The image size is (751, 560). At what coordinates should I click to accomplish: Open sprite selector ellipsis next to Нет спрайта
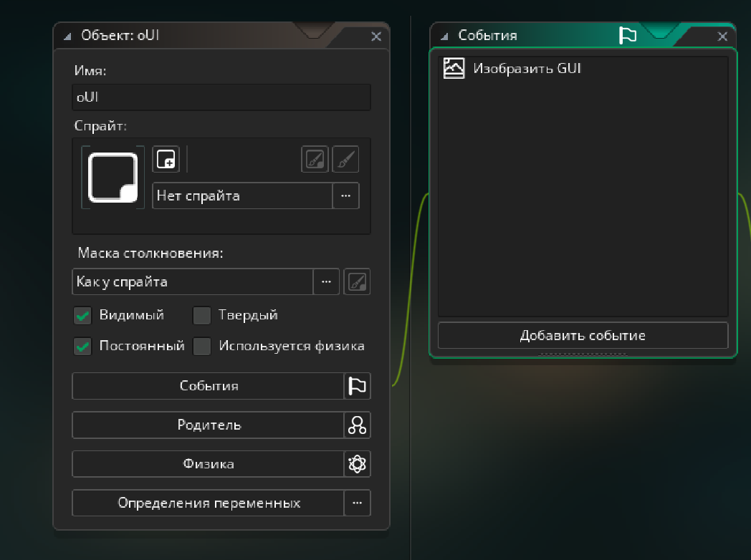click(345, 195)
